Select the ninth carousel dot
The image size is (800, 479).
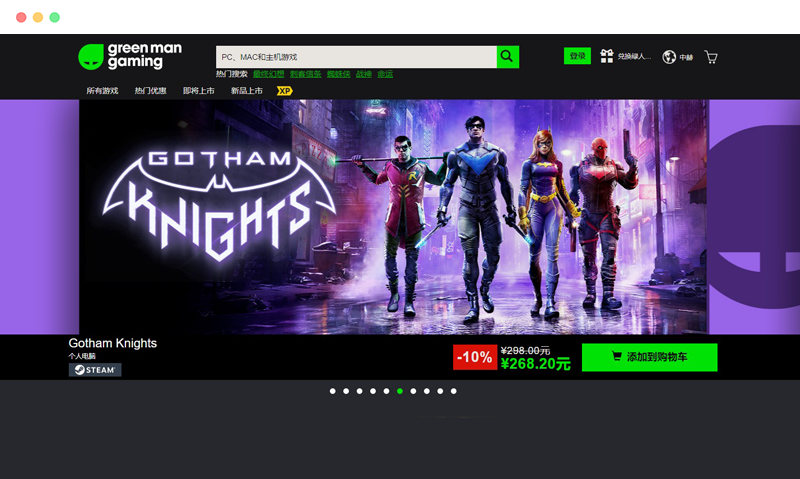point(440,391)
